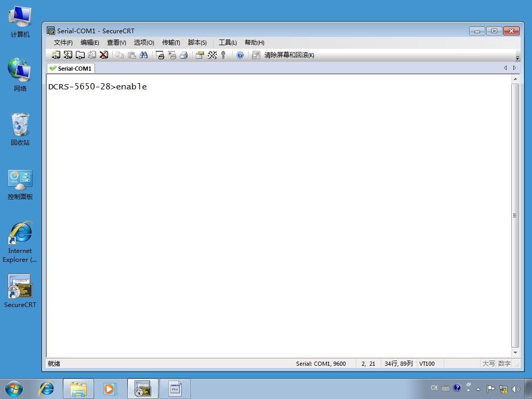Click the volume speaker tray icon
Image resolution: width=532 pixels, height=399 pixels.
tap(516, 389)
